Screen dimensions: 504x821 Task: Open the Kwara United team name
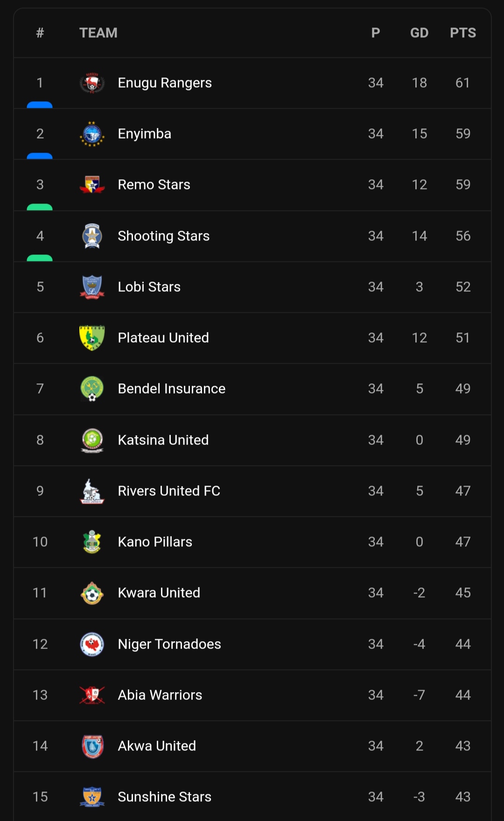pos(159,593)
